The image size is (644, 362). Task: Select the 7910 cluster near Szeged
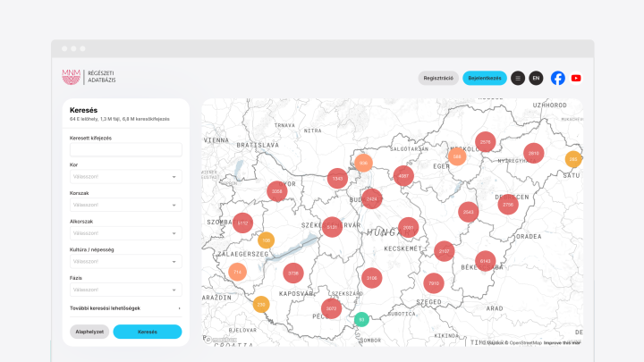[434, 283]
